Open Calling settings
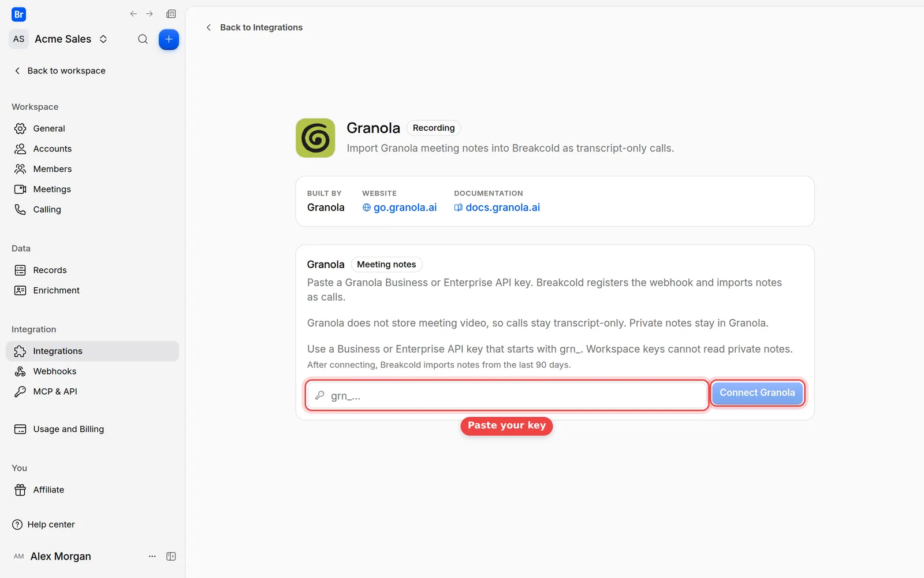Screen dimensions: 924x578 (92, 209)
